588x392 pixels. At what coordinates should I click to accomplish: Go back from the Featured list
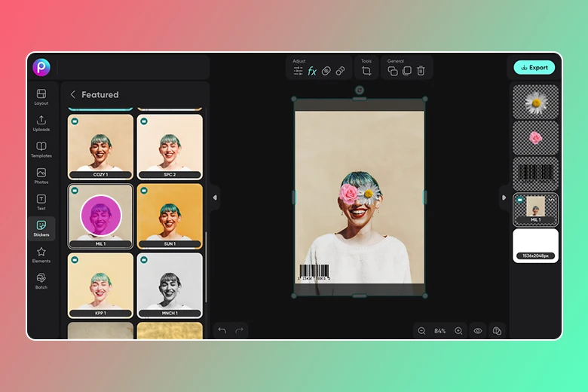(73, 95)
